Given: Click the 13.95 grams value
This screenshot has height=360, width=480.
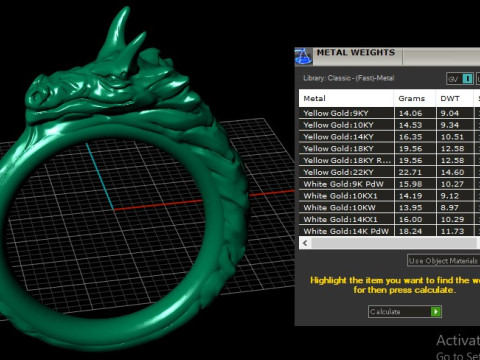Looking at the screenshot, I should tap(410, 208).
